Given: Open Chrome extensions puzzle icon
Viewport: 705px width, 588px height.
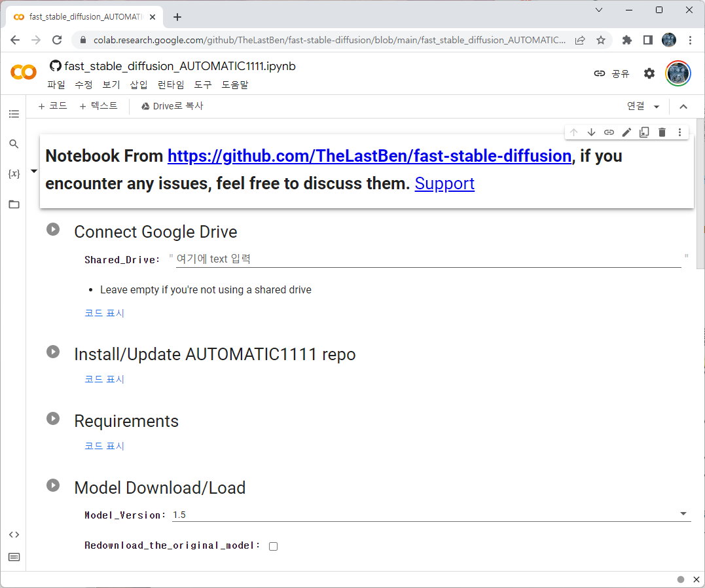Looking at the screenshot, I should (x=626, y=40).
